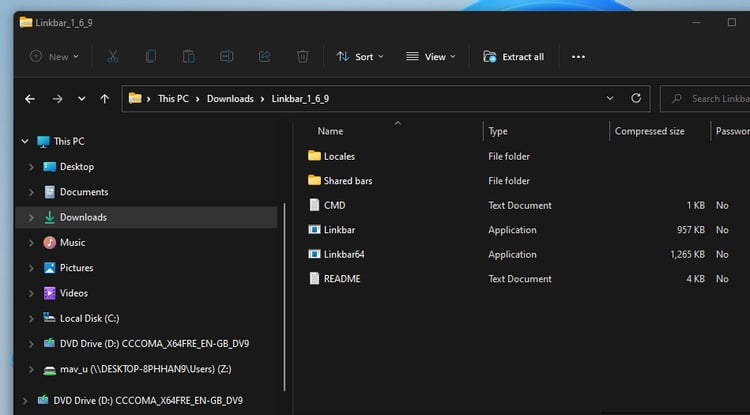750x415 pixels.
Task: Click Extract all button
Action: 514,56
